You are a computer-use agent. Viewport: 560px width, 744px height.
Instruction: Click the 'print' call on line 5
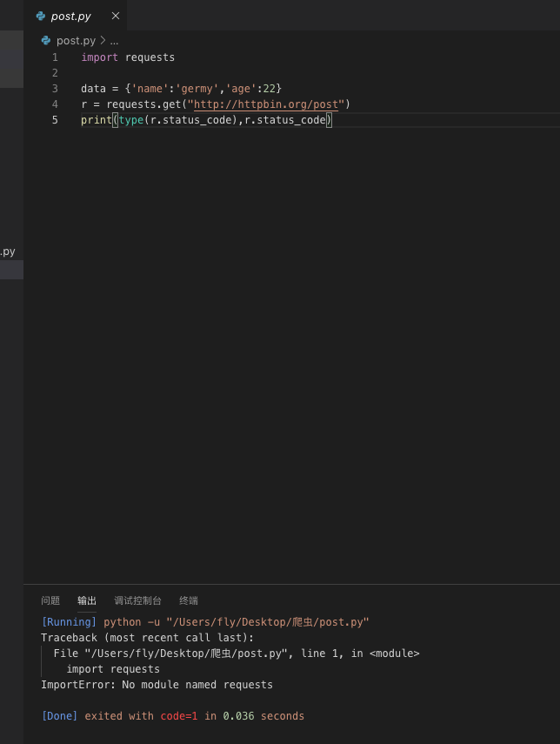97,120
